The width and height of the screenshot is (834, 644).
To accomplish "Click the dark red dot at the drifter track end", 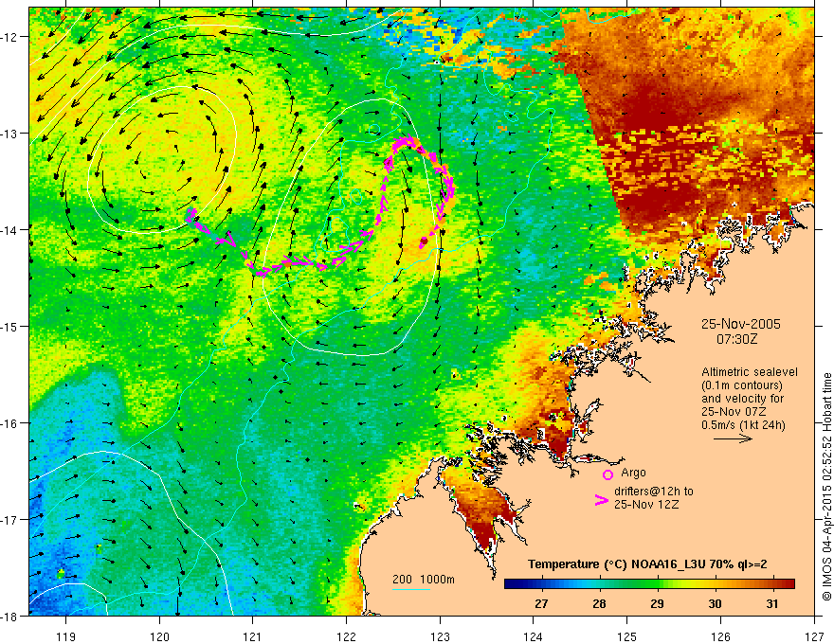I will coord(424,242).
